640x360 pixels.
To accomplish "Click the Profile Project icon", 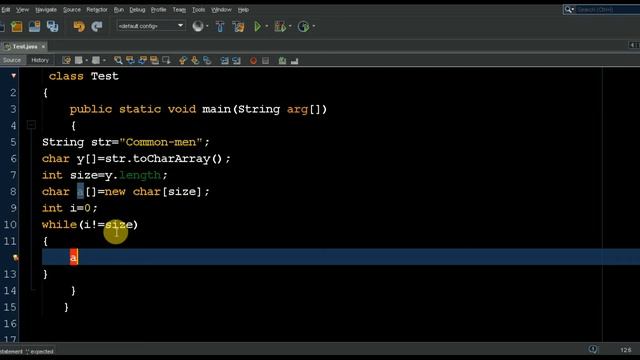I will pos(303,27).
